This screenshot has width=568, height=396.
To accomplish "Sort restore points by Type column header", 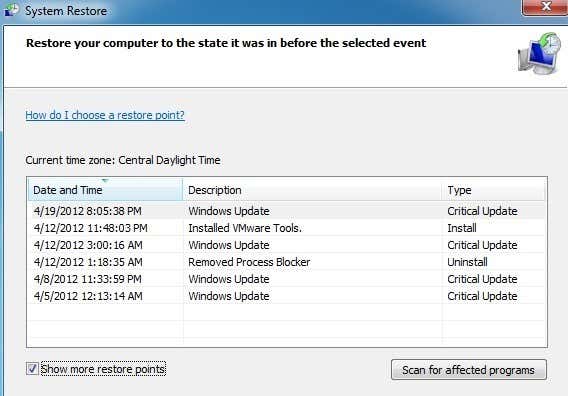I will pos(493,190).
